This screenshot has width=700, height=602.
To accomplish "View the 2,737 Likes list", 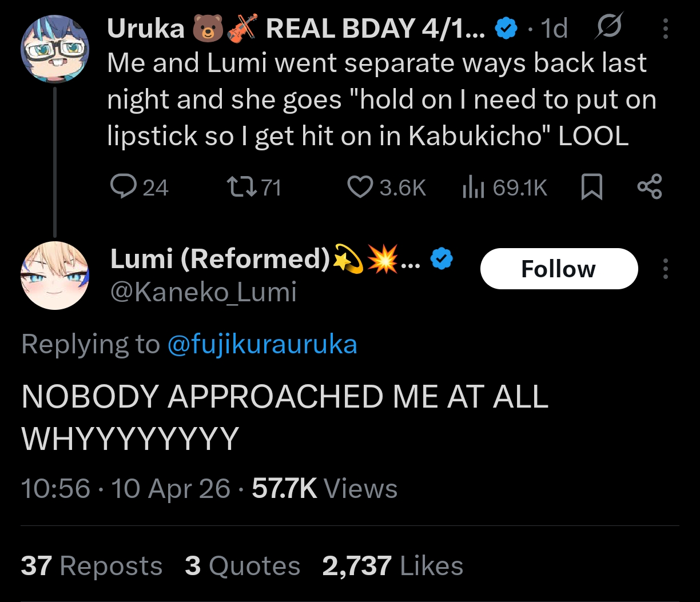I will click(x=392, y=566).
